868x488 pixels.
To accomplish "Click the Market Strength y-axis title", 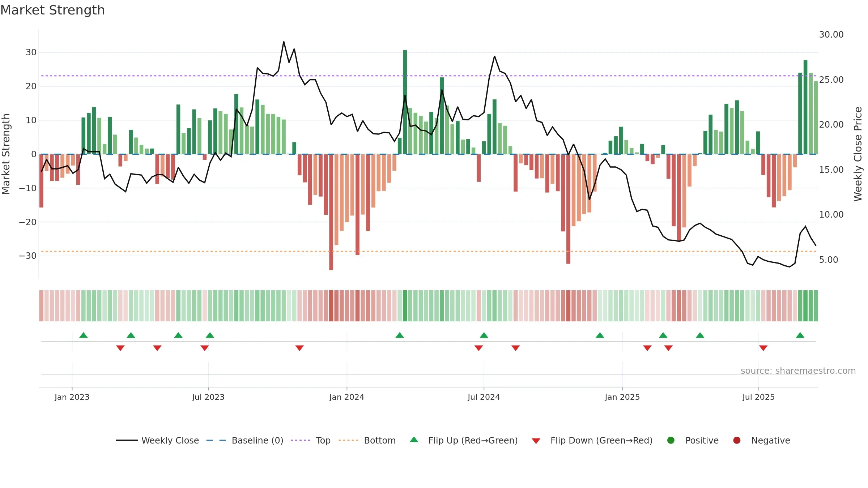I will tap(6, 154).
